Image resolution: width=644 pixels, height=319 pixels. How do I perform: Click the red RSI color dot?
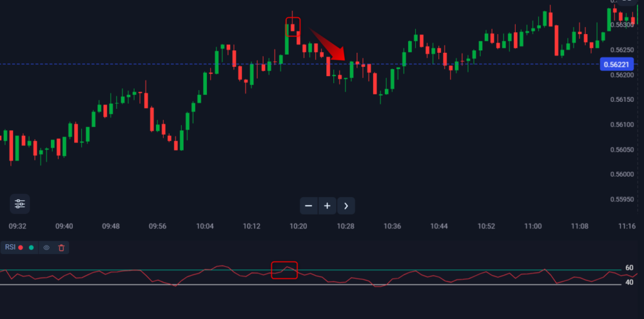coord(21,247)
